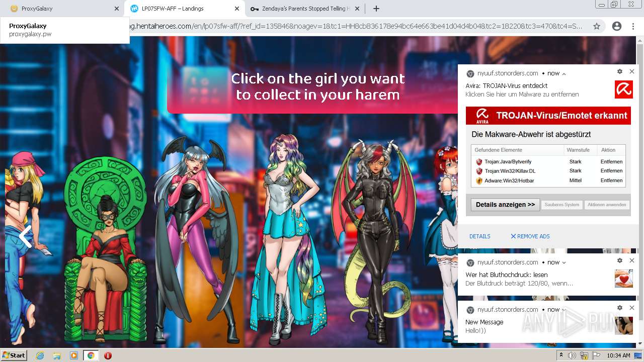
Task: Close the LP07SFW-AFF Landings tab
Action: (237, 9)
